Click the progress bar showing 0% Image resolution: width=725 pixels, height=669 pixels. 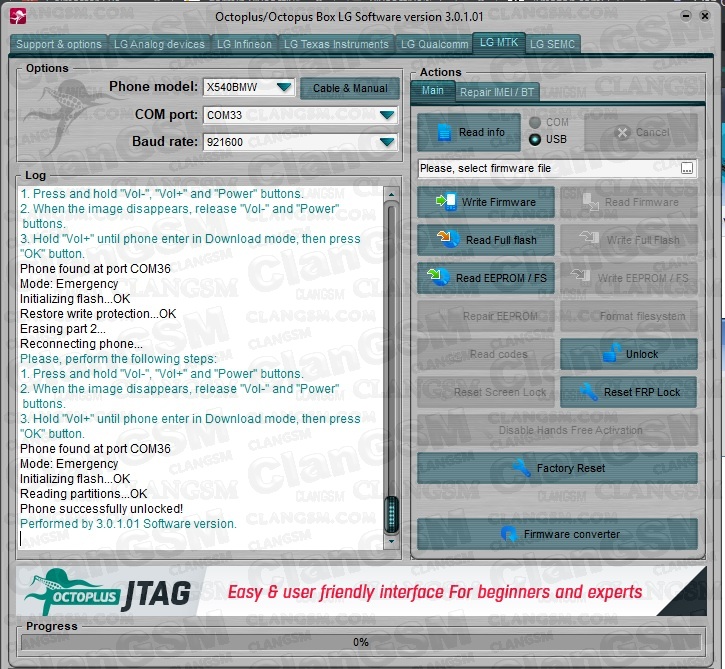click(x=361, y=642)
